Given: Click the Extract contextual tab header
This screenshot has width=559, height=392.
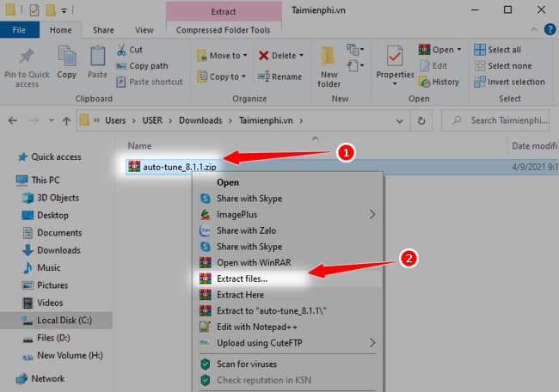Looking at the screenshot, I should pyautogui.click(x=224, y=11).
